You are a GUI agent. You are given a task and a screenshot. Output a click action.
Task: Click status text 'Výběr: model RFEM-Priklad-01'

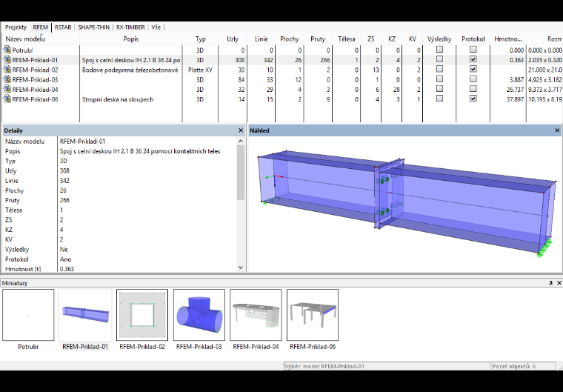tap(324, 367)
